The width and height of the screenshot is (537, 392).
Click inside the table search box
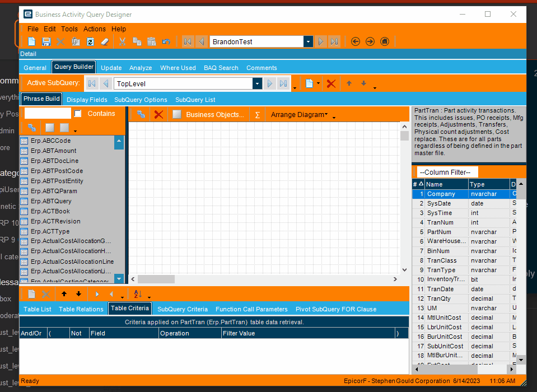pyautogui.click(x=48, y=113)
